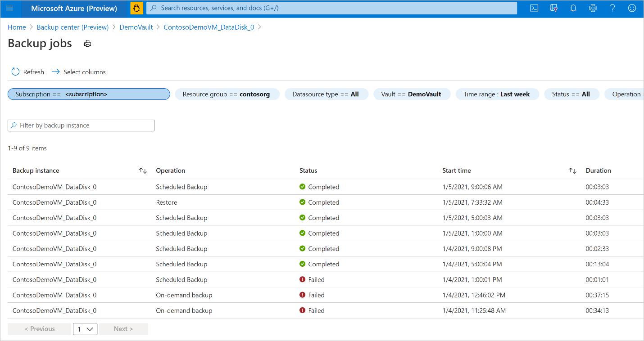
Task: Open the page number selector dropdown
Action: pyautogui.click(x=85, y=329)
